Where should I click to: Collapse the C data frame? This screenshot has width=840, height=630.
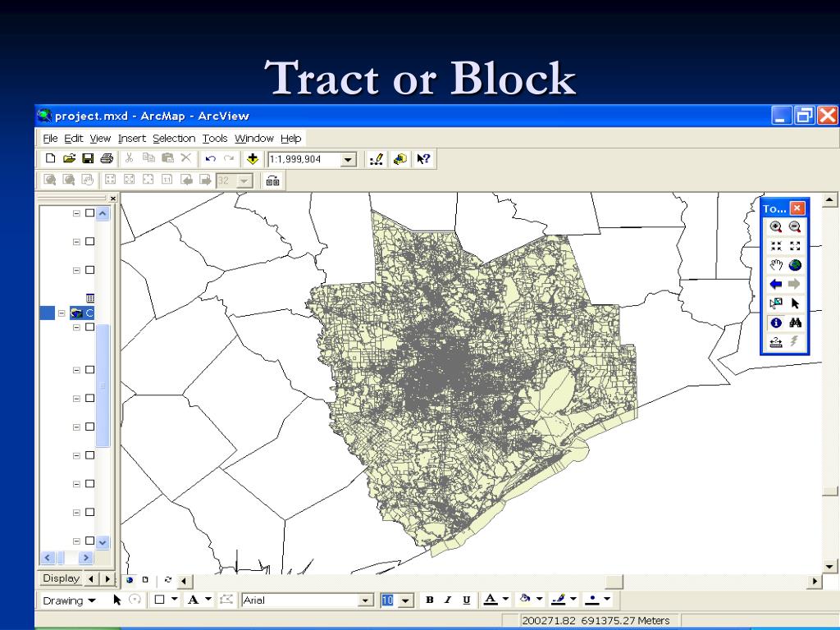point(62,313)
